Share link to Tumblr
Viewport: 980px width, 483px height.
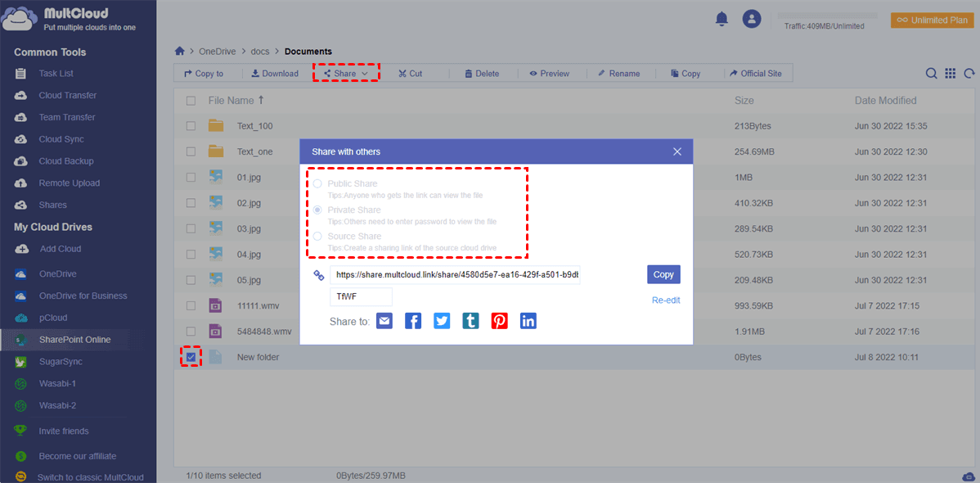coord(470,321)
